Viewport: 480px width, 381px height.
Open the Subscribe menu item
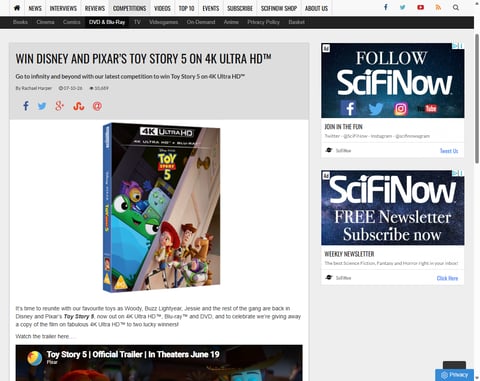point(240,8)
